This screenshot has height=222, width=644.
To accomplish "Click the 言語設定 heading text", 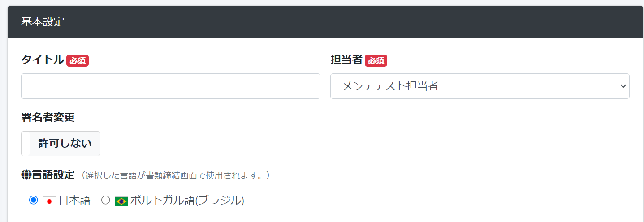I will [53, 175].
